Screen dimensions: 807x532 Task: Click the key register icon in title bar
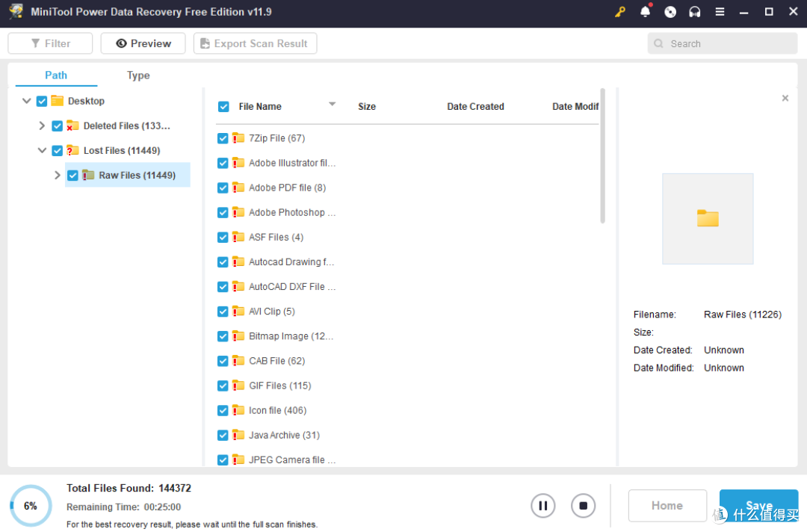click(x=620, y=12)
